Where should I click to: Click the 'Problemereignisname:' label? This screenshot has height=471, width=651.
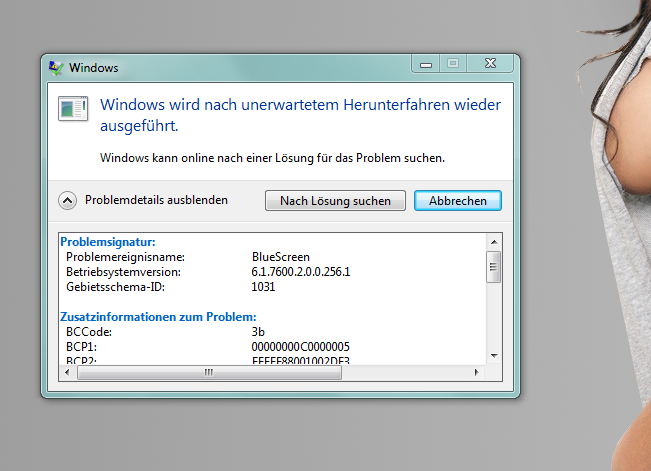[x=125, y=257]
